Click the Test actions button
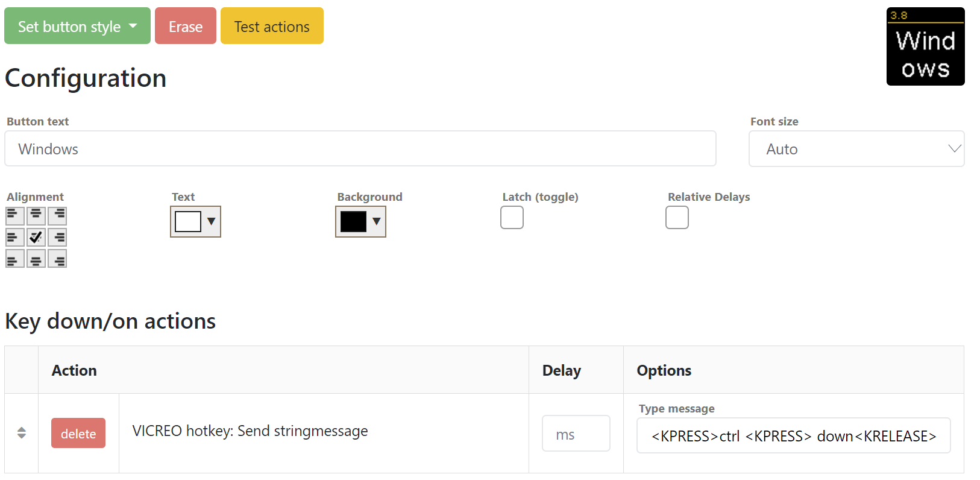The height and width of the screenshot is (480, 980). pos(272,26)
